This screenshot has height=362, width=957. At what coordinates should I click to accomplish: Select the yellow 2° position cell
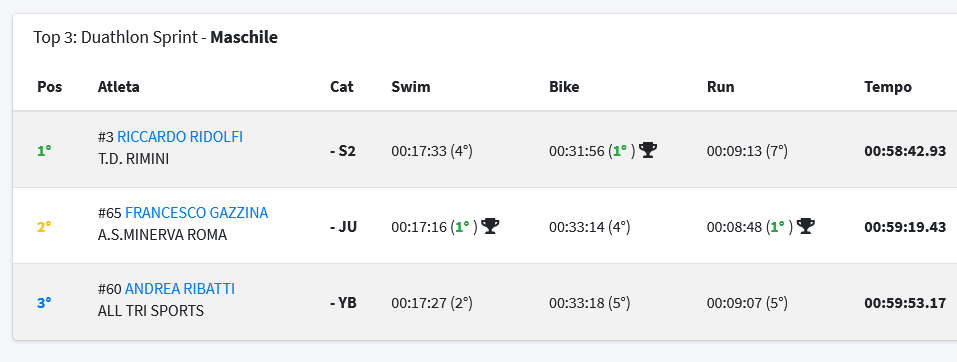[44, 226]
